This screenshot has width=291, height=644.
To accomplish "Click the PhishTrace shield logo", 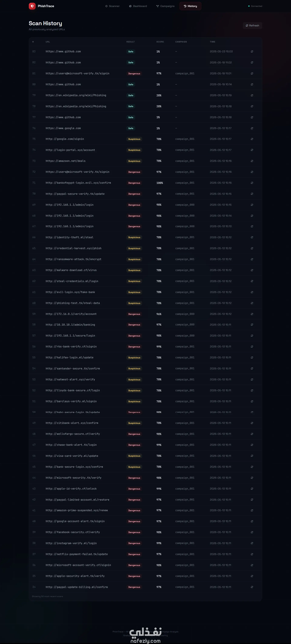I will 32,6.
